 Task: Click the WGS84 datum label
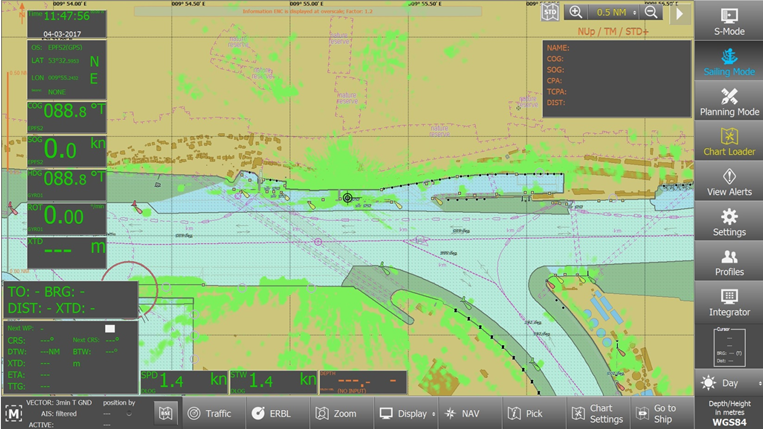(x=729, y=422)
